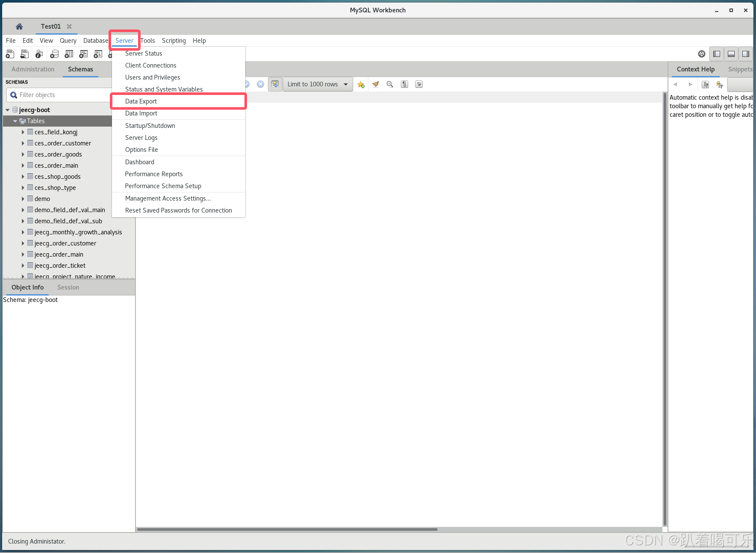This screenshot has height=553, width=756.
Task: Toggle automatic context help icon
Action: pos(720,84)
